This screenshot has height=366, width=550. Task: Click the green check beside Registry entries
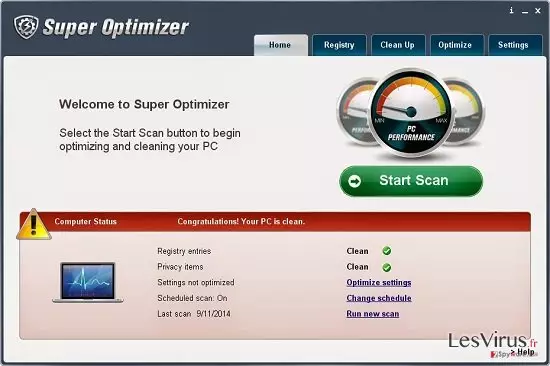pyautogui.click(x=387, y=251)
